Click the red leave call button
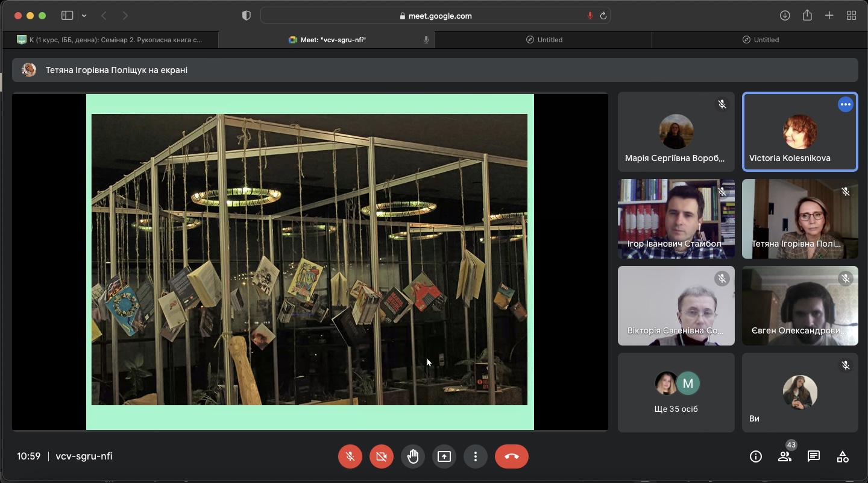Image resolution: width=868 pixels, height=483 pixels. 511,456
